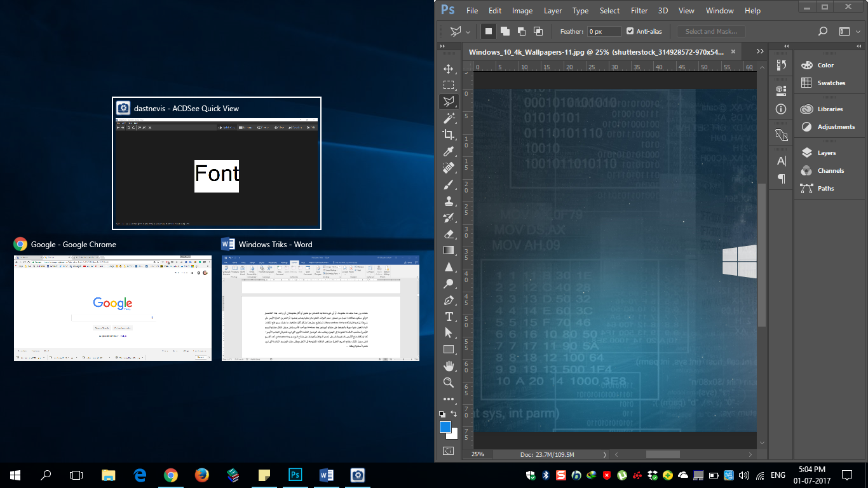868x488 pixels.
Task: Open the File menu
Action: click(x=472, y=11)
